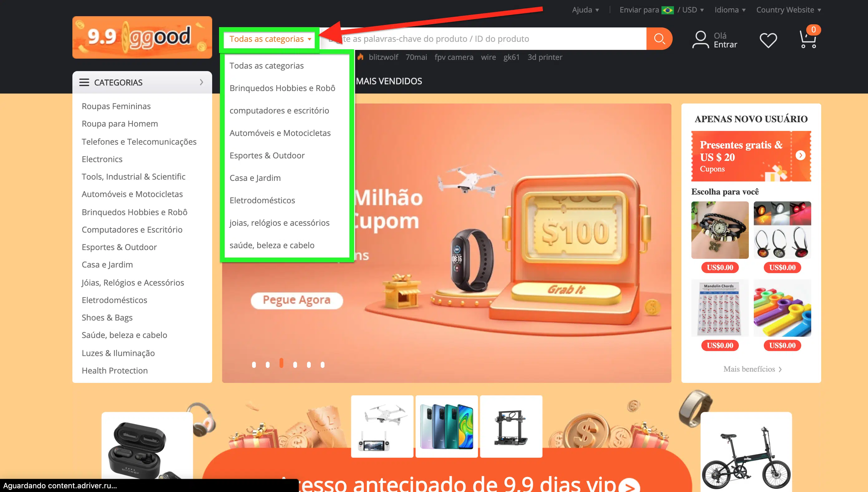Open the MAIS VENDIDOS tab
The height and width of the screenshot is (492, 868).
pos(388,81)
